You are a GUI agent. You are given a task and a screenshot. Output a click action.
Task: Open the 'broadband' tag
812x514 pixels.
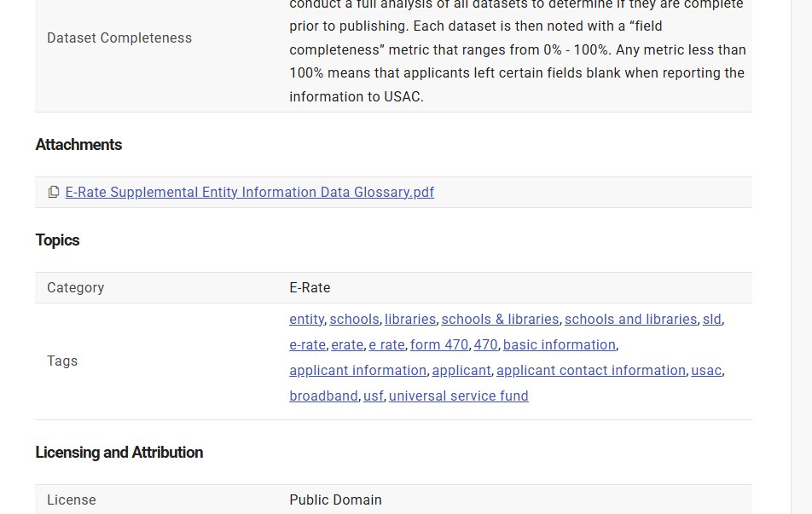(x=323, y=396)
